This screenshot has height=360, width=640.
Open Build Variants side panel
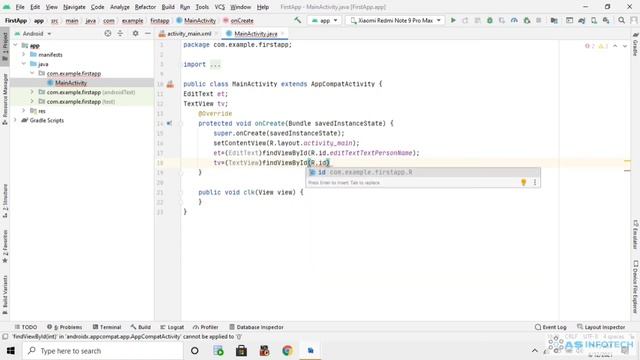pyautogui.click(x=5, y=295)
